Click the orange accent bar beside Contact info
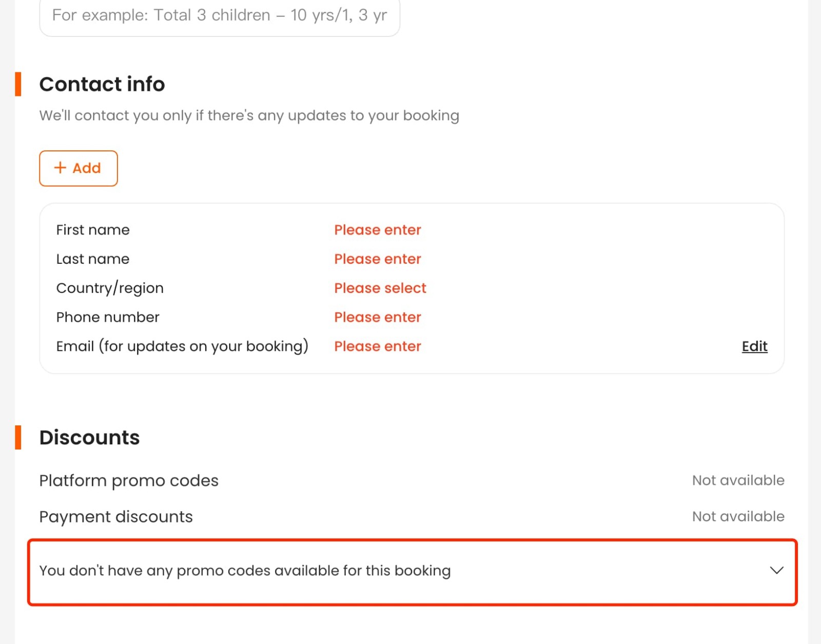 point(18,85)
